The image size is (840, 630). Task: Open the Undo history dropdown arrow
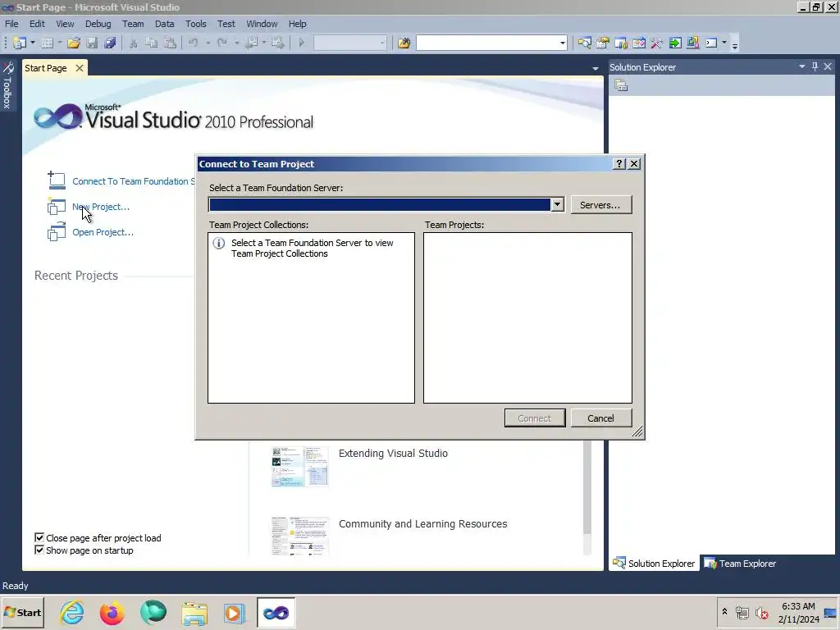pos(208,43)
